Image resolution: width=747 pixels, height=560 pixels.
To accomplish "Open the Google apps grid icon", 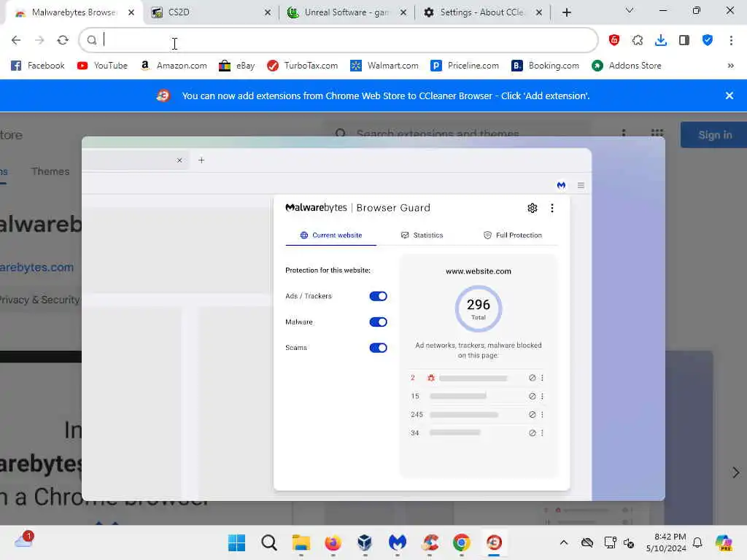I will pos(657,134).
